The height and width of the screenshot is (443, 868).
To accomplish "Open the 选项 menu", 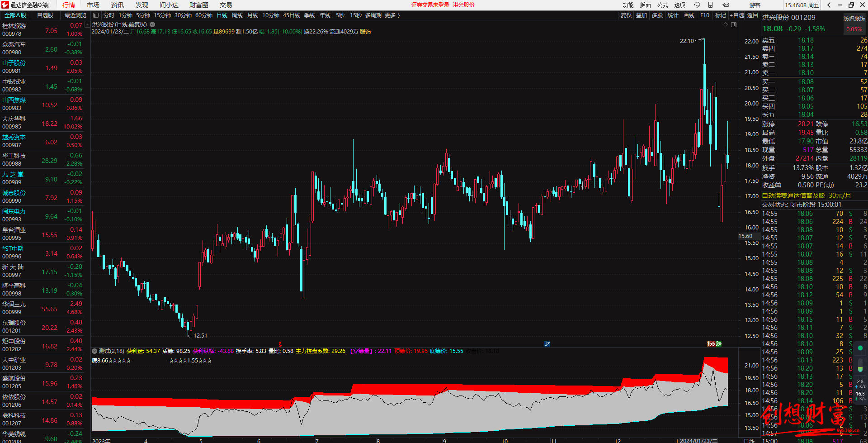I will [679, 5].
